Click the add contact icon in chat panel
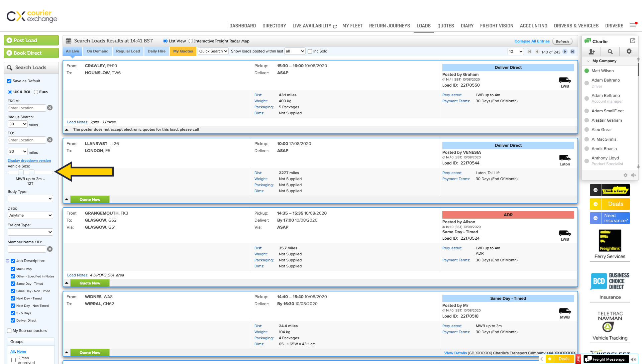 pos(592,51)
